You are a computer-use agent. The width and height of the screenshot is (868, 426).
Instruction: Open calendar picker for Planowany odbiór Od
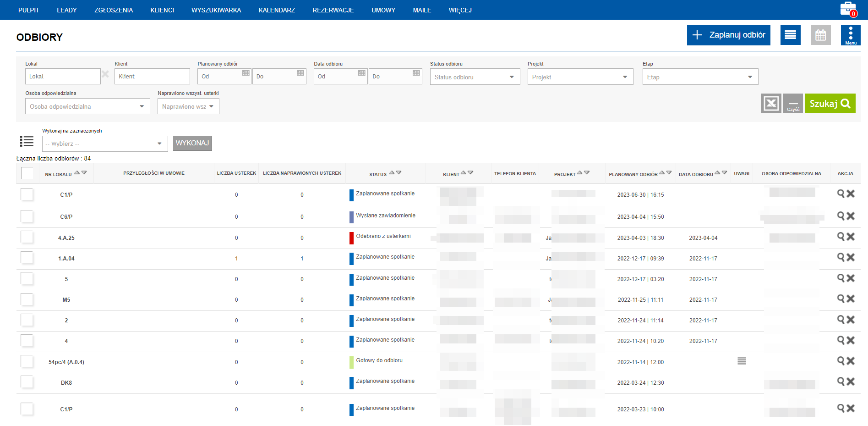246,73
